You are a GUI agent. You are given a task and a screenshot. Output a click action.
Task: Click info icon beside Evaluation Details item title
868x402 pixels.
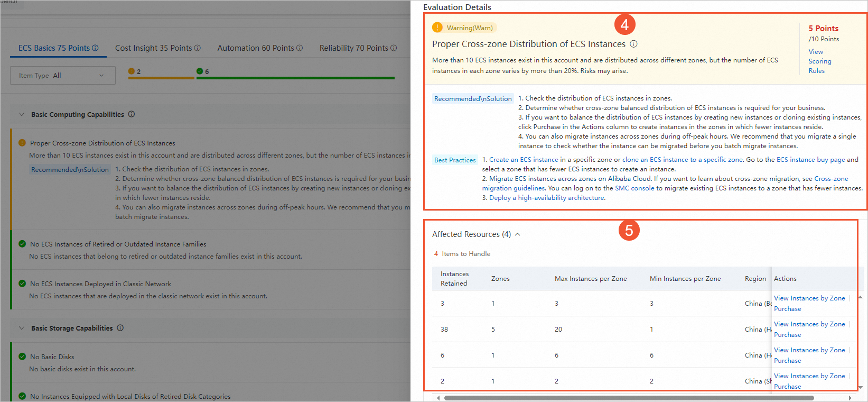[x=633, y=44]
